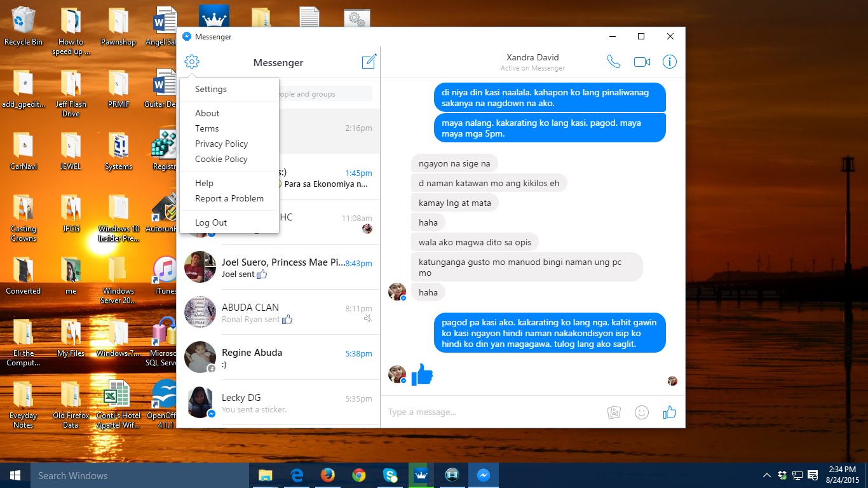View Xandra David's conversation info
The width and height of the screenshot is (868, 488).
pyautogui.click(x=669, y=62)
